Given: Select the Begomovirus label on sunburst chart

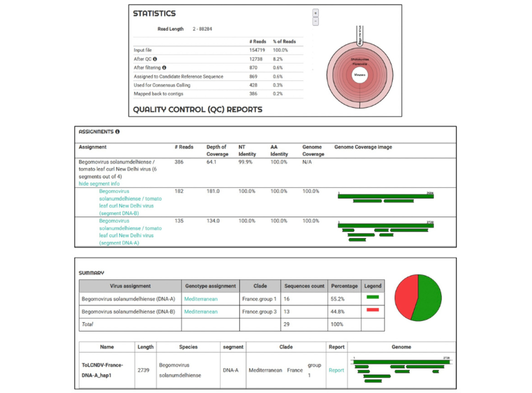Looking at the screenshot, I should [x=360, y=35].
